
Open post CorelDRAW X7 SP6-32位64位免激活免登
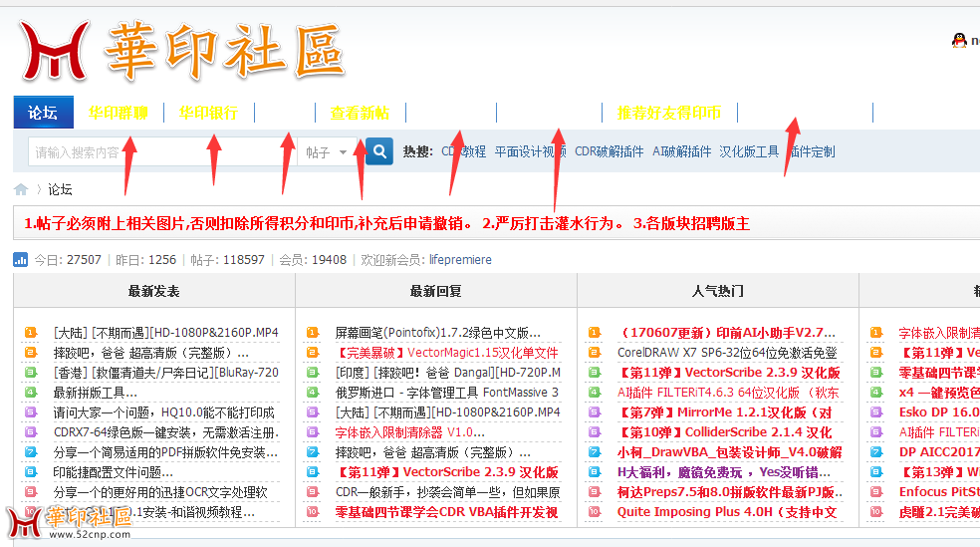727,353
